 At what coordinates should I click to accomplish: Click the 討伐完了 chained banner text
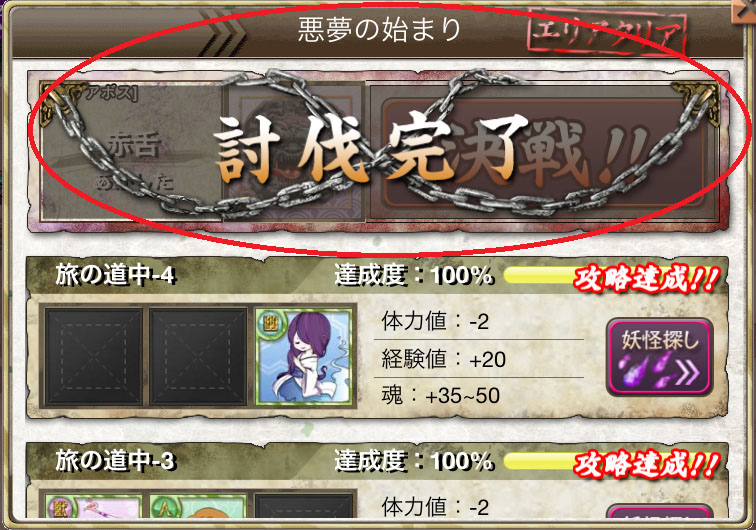371,149
